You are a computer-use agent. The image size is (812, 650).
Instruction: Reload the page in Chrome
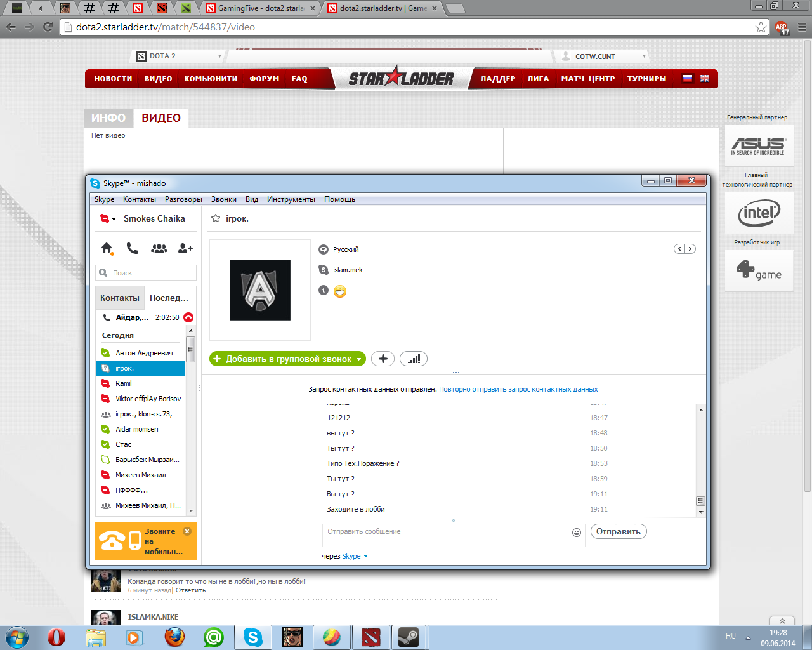pyautogui.click(x=48, y=27)
